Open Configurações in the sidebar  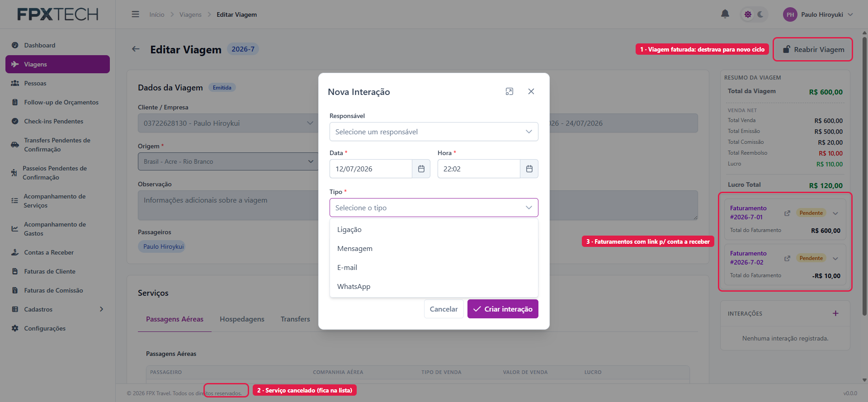[x=57, y=328]
